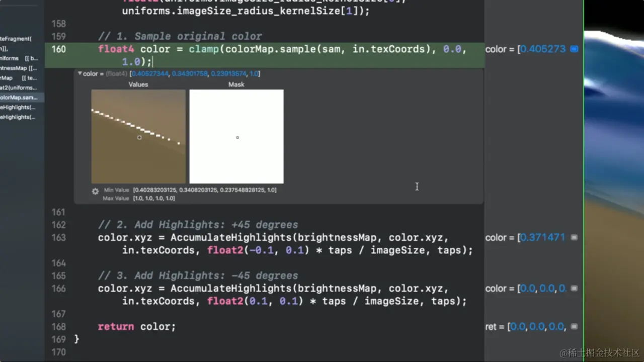
Task: Click the '// 2. Add Highlights: +45 degrees' comment
Action: [198, 225]
